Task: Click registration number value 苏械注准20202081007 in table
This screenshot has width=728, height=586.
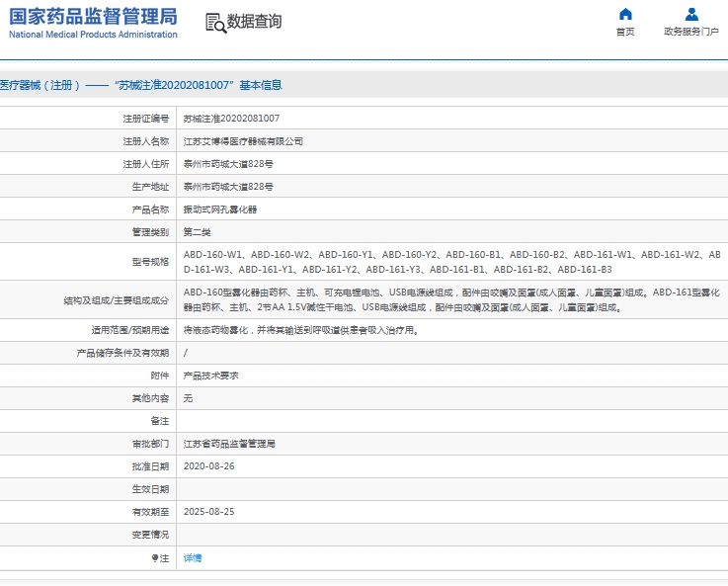Action: 231,119
